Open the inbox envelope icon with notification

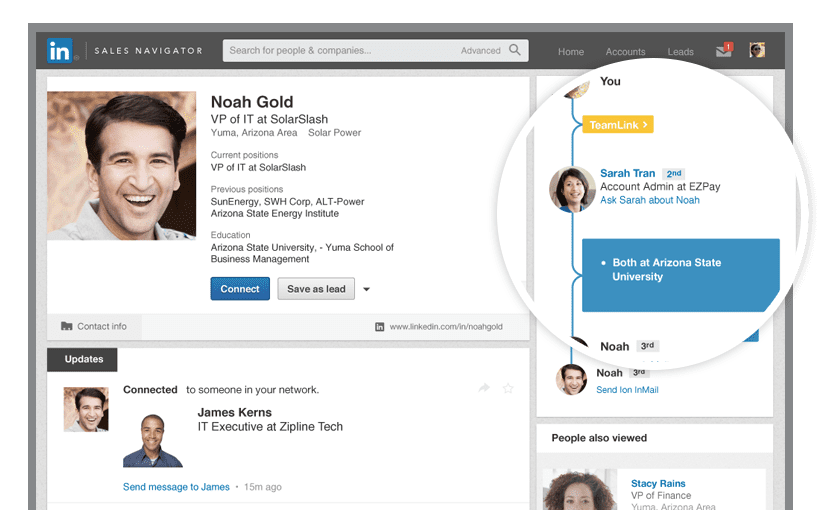point(724,50)
